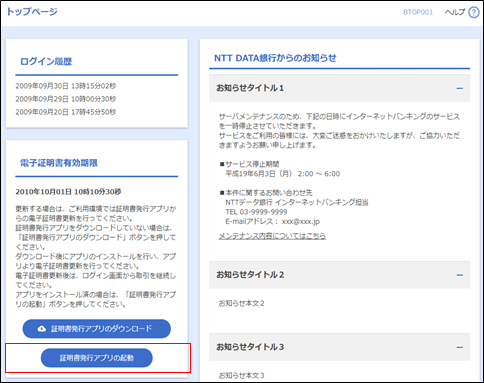Select certificate expiry date 2010年10月01日

(x=43, y=192)
